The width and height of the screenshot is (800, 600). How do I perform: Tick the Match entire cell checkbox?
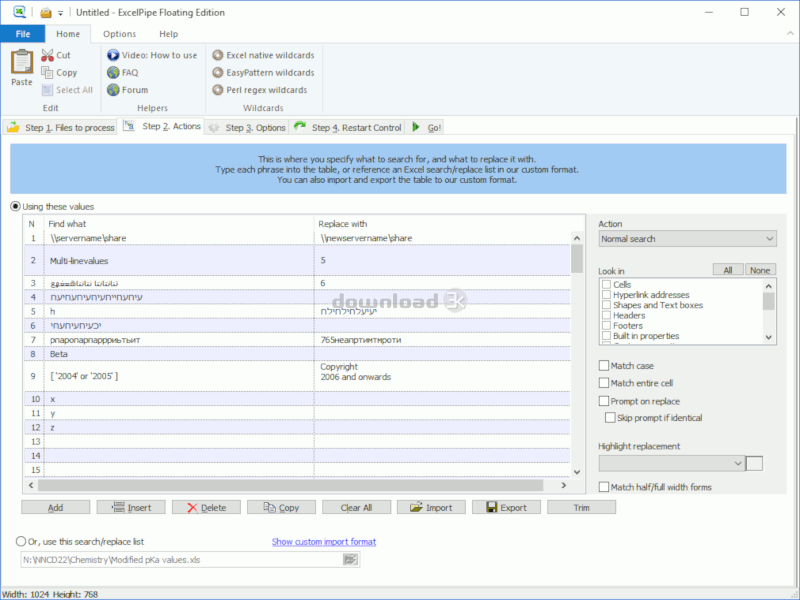(604, 383)
